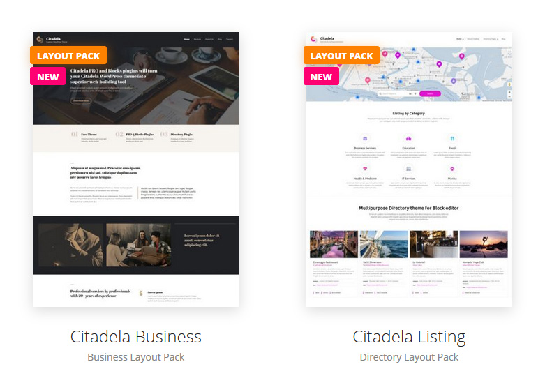
Task: Click the Directory Layout Pack subtitle
Action: pos(409,357)
